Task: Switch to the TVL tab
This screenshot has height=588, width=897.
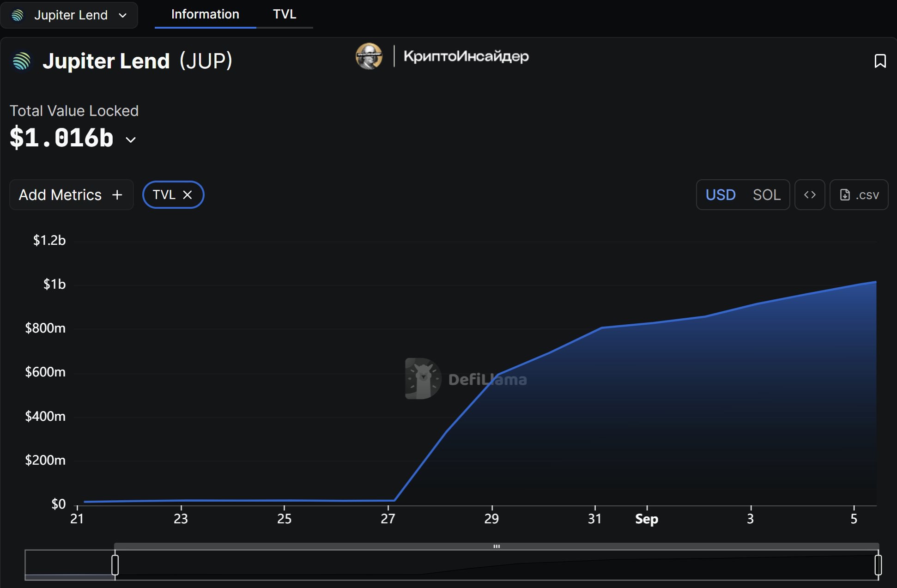Action: 285,14
